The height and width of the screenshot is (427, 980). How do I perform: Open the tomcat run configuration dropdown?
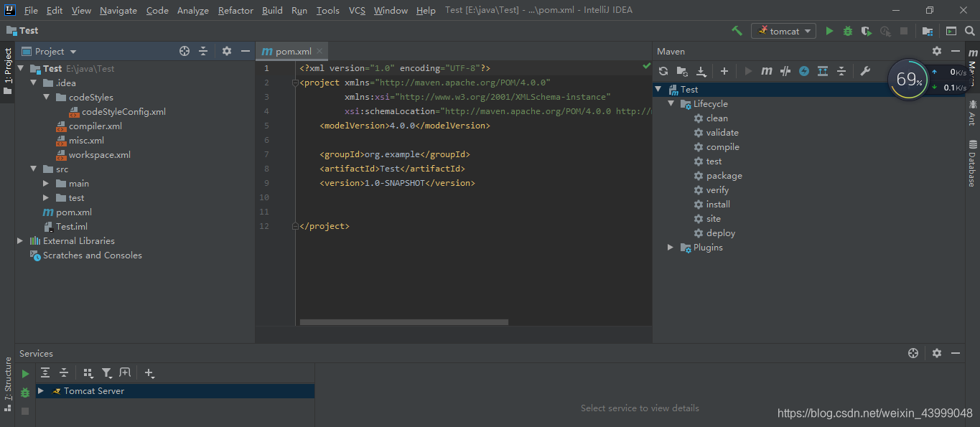point(783,31)
